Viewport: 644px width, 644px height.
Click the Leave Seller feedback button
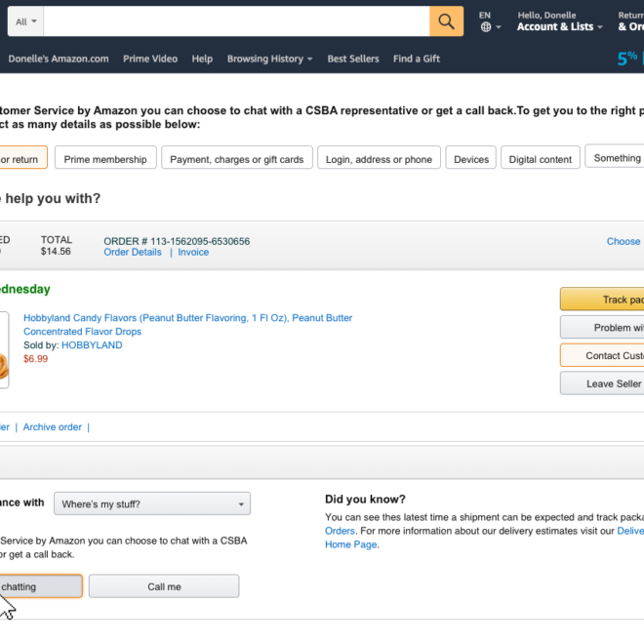click(602, 383)
